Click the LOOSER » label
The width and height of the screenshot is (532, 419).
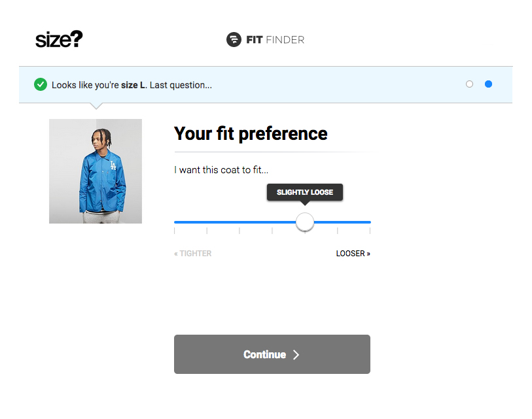tap(353, 254)
